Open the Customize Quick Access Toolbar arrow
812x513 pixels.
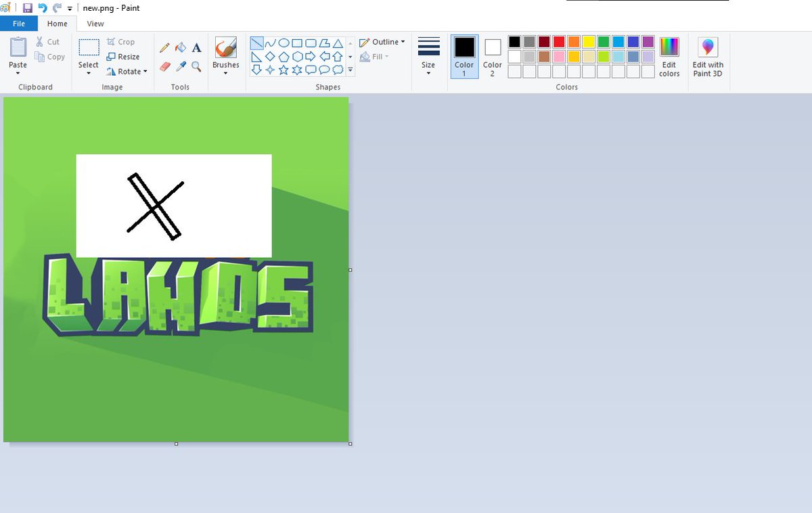tap(70, 9)
